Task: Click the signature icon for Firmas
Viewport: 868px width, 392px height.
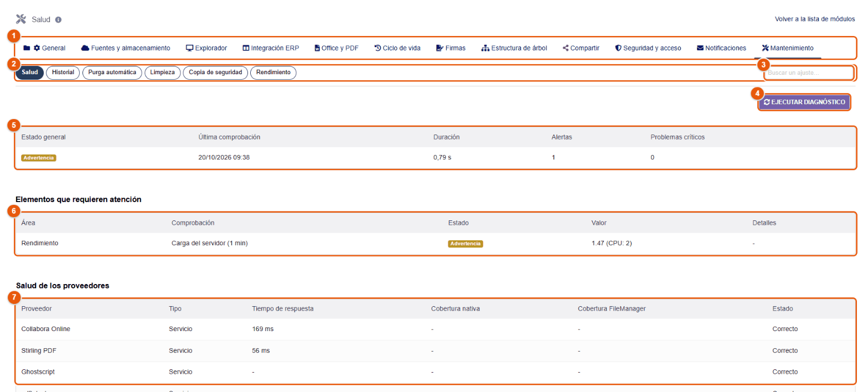Action: tap(440, 48)
